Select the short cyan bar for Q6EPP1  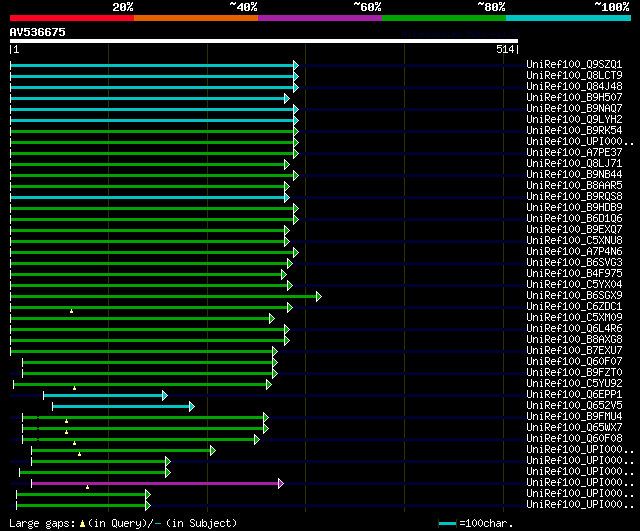tap(103, 395)
